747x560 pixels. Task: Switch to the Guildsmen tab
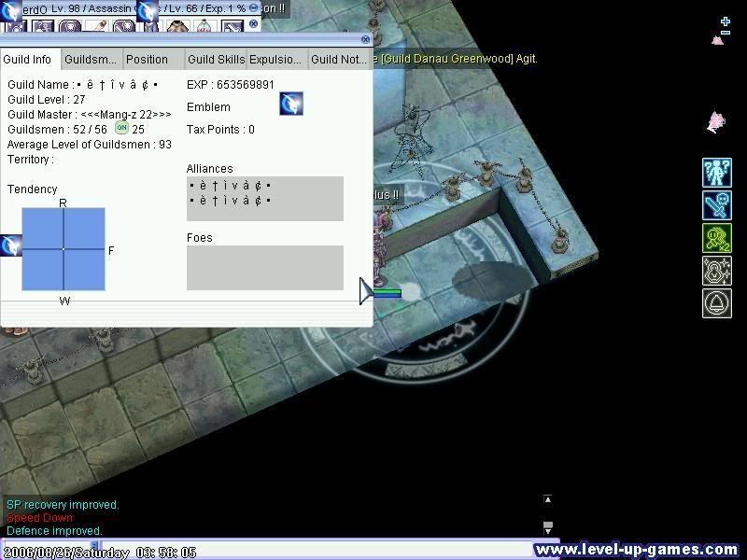click(90, 59)
